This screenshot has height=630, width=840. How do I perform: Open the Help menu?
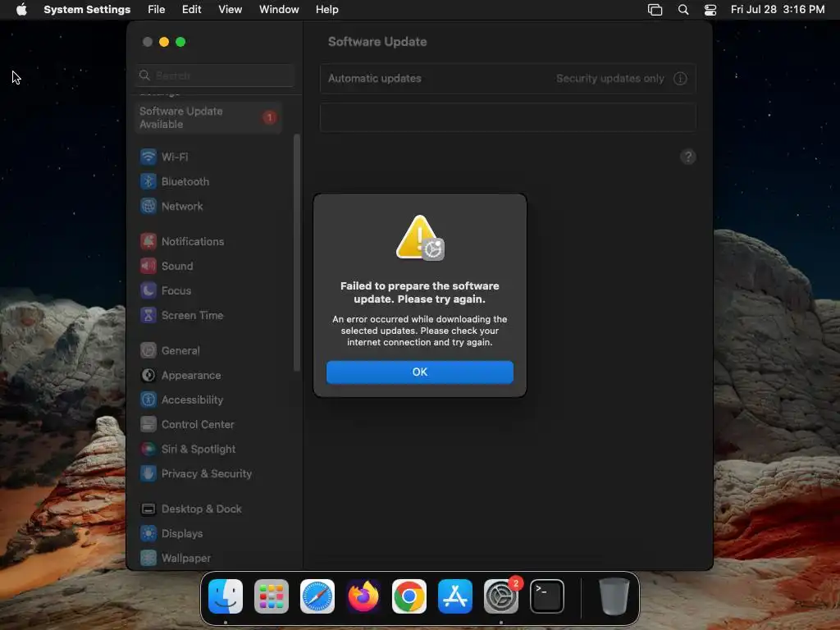(x=326, y=10)
